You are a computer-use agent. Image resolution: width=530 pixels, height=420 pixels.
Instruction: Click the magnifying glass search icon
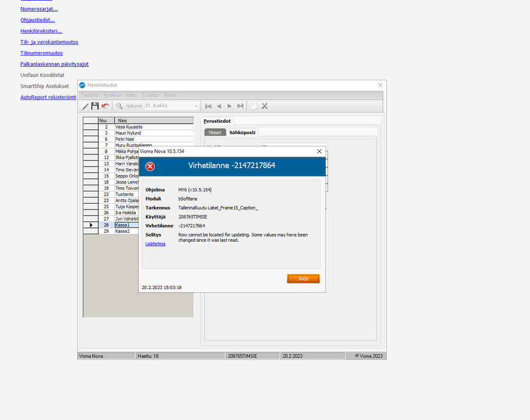119,106
